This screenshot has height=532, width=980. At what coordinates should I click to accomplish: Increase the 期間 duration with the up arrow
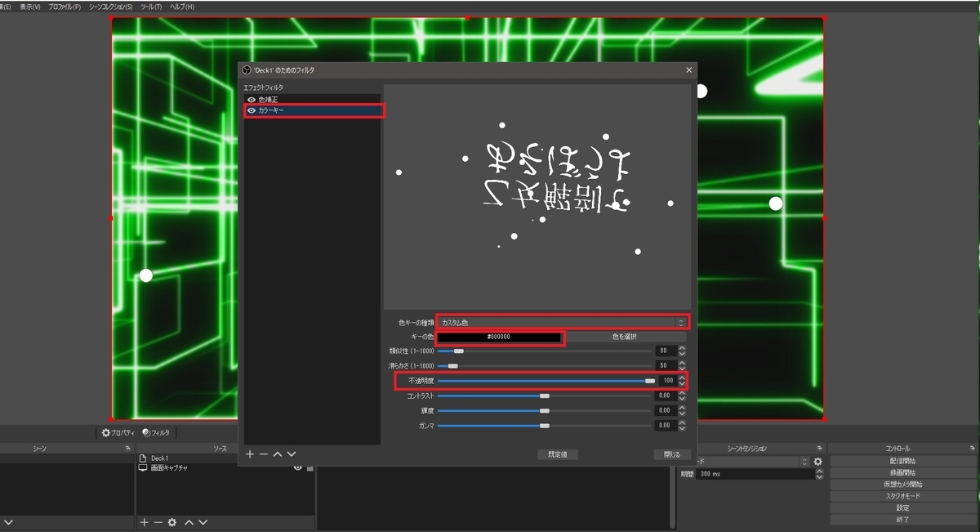[819, 472]
